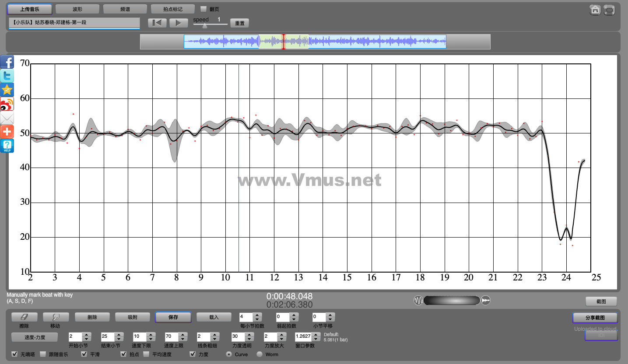Viewport: 628px width, 364px height.
Task: Click the 结束小节 field showing 25
Action: (x=108, y=337)
